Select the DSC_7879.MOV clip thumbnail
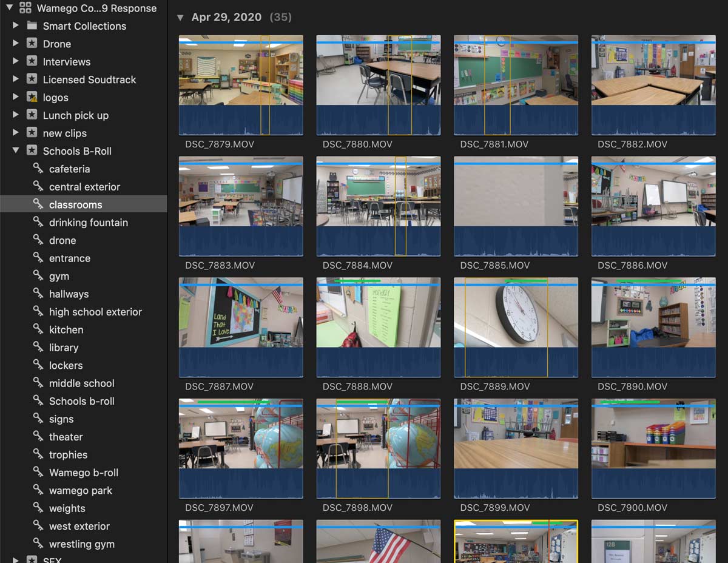The height and width of the screenshot is (563, 728). point(241,85)
